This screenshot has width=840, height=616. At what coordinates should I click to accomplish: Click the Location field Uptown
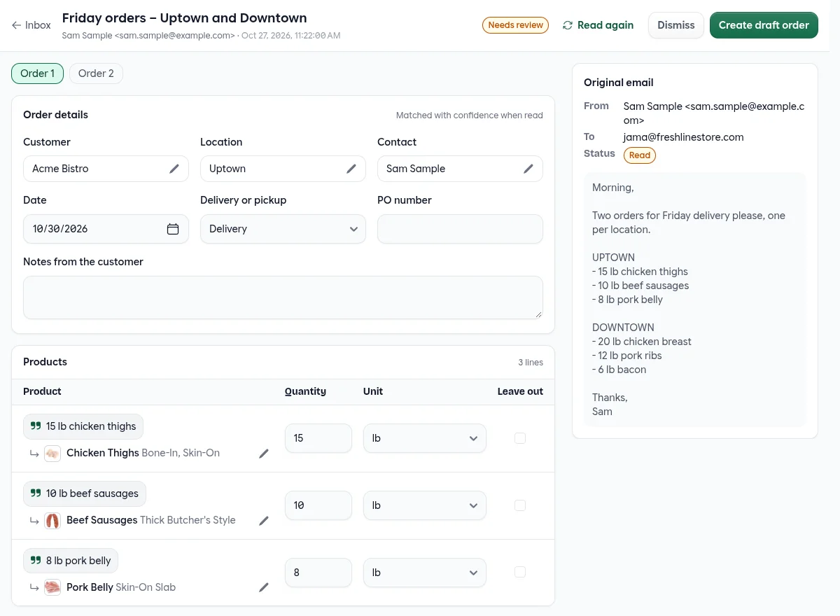click(x=283, y=169)
